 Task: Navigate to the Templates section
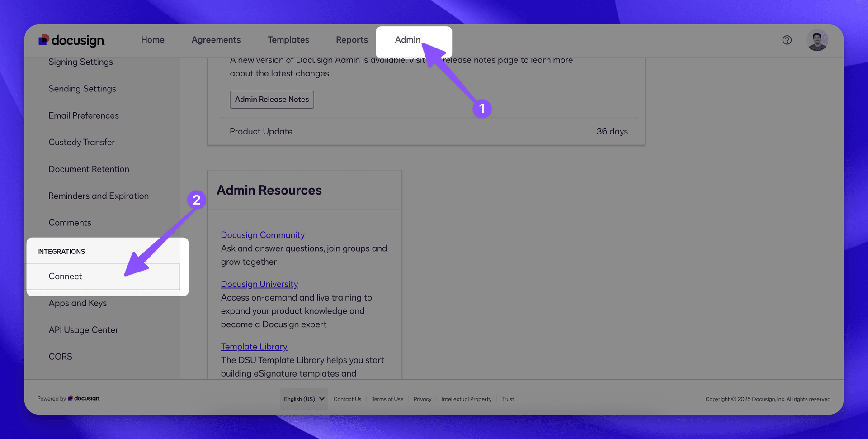288,40
